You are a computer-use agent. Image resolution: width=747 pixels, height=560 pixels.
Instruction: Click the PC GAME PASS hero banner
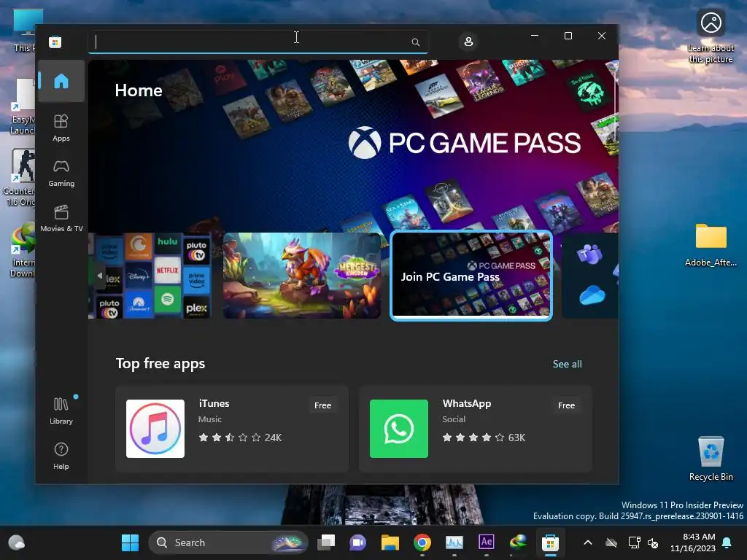[x=353, y=145]
